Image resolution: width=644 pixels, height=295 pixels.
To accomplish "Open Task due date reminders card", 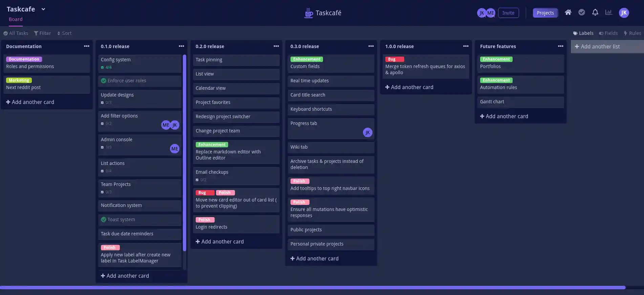I will (x=140, y=234).
